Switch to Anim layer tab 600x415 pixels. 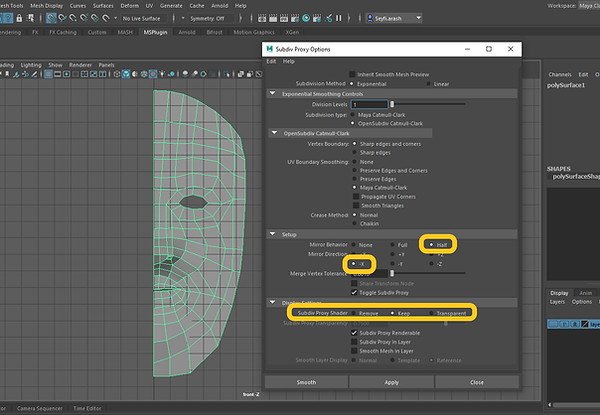585,293
